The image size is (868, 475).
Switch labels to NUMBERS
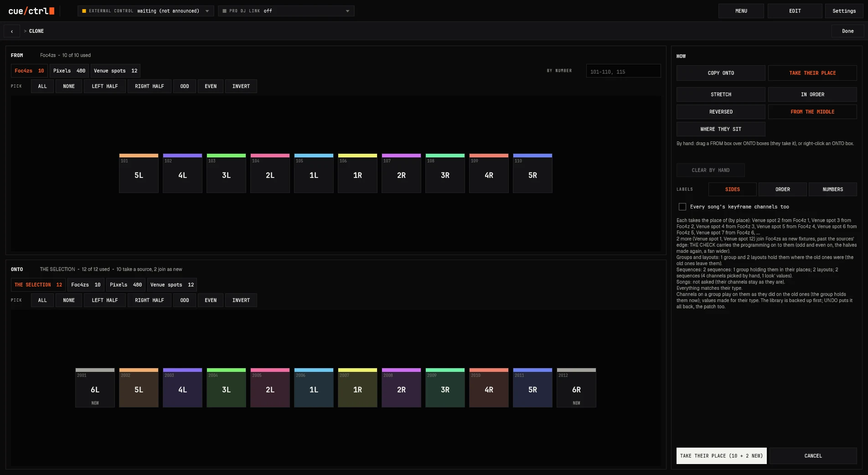tap(833, 189)
